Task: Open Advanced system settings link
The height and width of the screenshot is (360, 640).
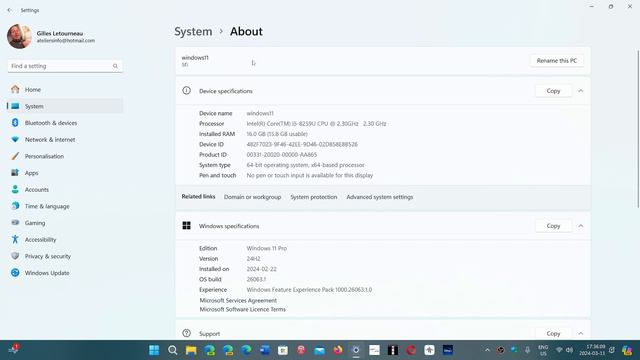Action: point(380,197)
